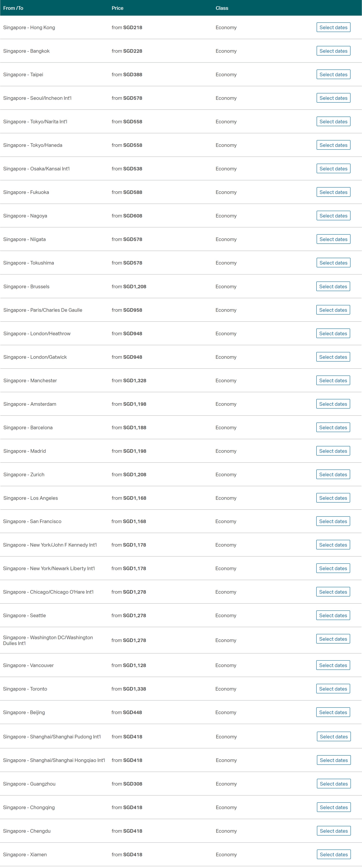Select dates for Singapore - Hong Kong
This screenshot has width=362, height=868.
tap(333, 27)
